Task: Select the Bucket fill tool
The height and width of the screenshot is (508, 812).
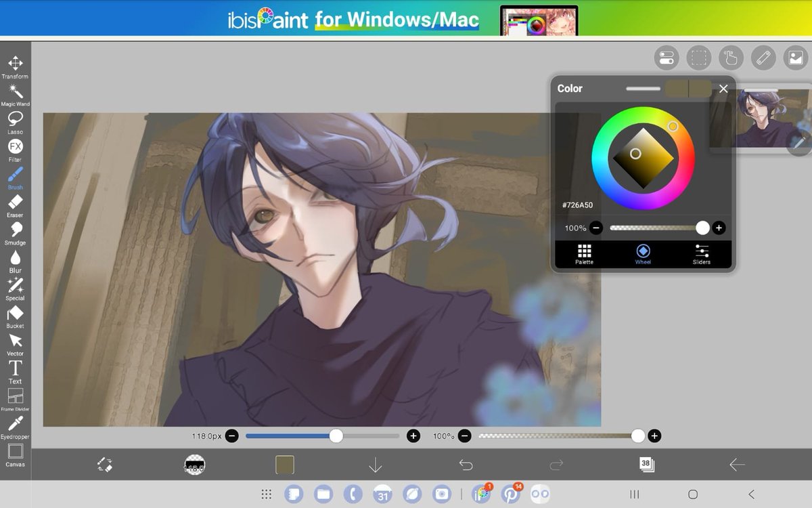Action: click(x=15, y=317)
